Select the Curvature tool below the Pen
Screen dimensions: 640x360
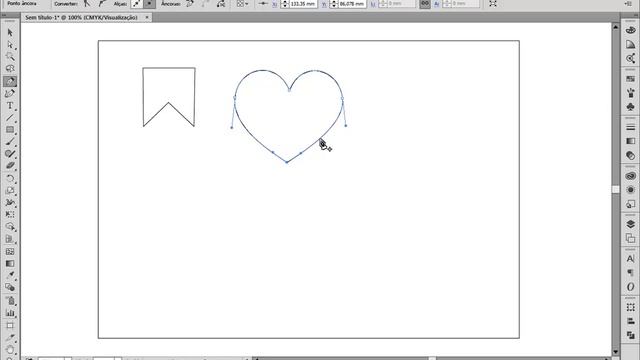coord(10,93)
